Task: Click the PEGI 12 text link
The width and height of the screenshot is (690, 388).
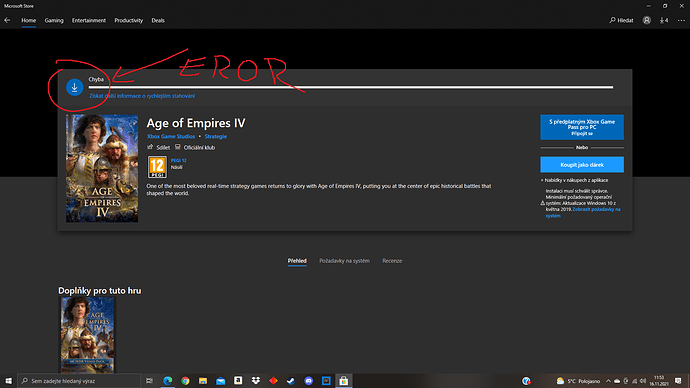Action: 178,161
